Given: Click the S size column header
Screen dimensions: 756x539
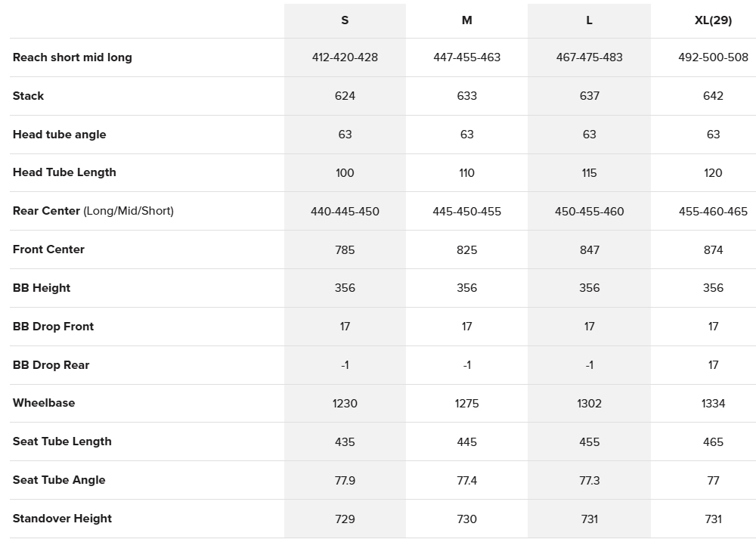Looking at the screenshot, I should (x=345, y=20).
